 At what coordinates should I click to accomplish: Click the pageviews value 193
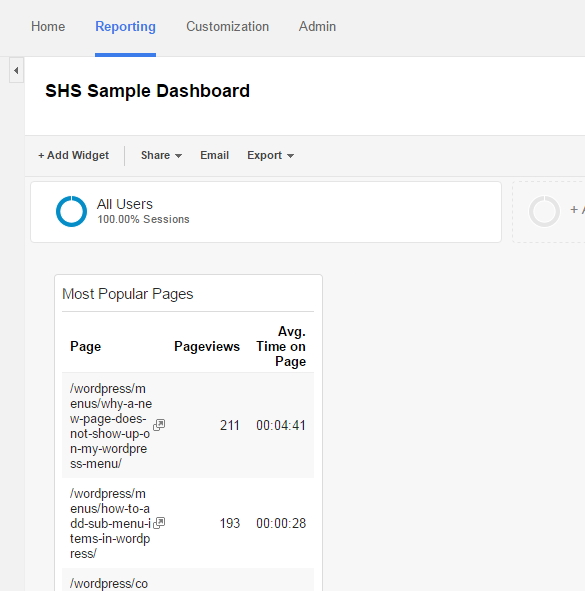pos(230,523)
